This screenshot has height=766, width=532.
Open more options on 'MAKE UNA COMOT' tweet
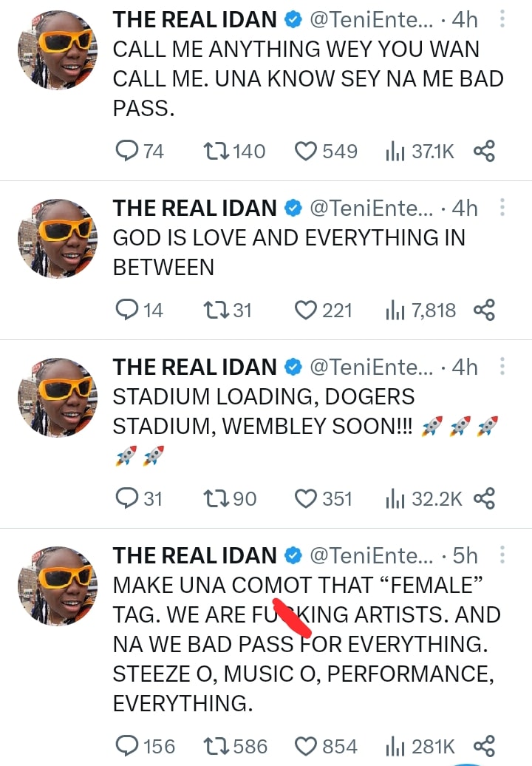pos(502,555)
